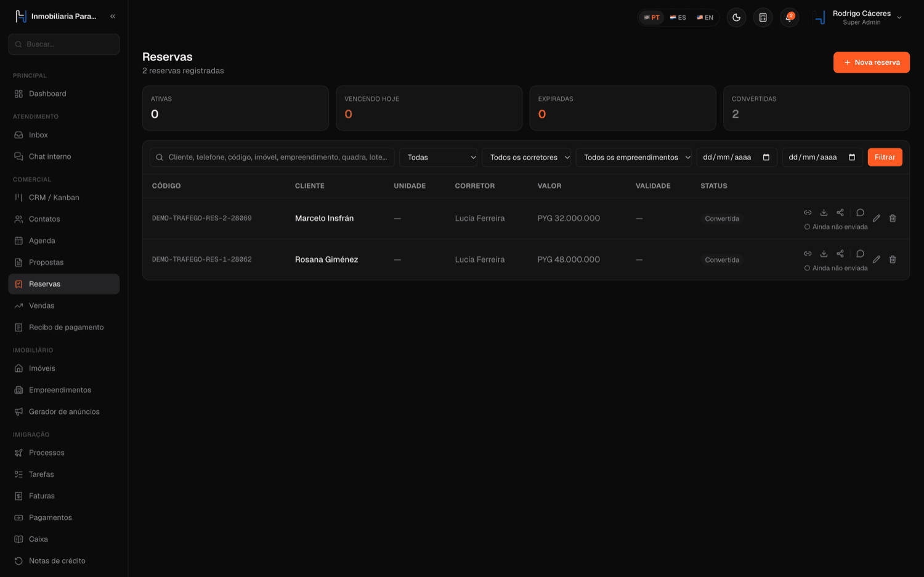
Task: Toggle dark mode with the moon icon
Action: (x=736, y=17)
